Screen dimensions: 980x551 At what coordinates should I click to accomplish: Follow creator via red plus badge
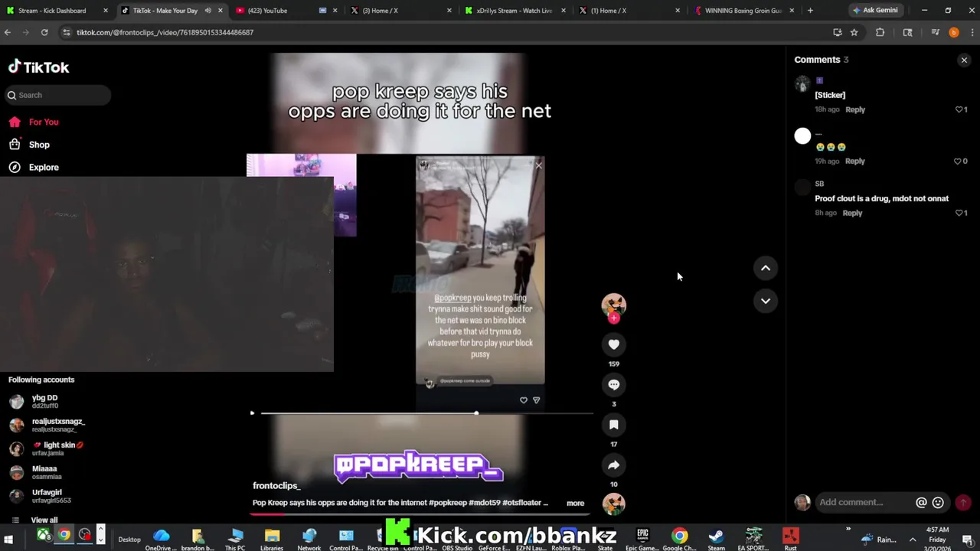click(x=613, y=318)
